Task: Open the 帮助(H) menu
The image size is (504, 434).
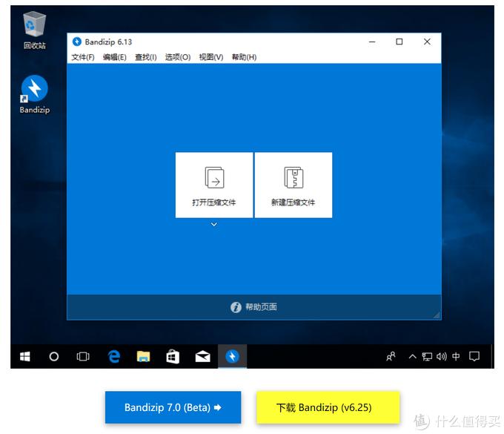Action: click(244, 57)
